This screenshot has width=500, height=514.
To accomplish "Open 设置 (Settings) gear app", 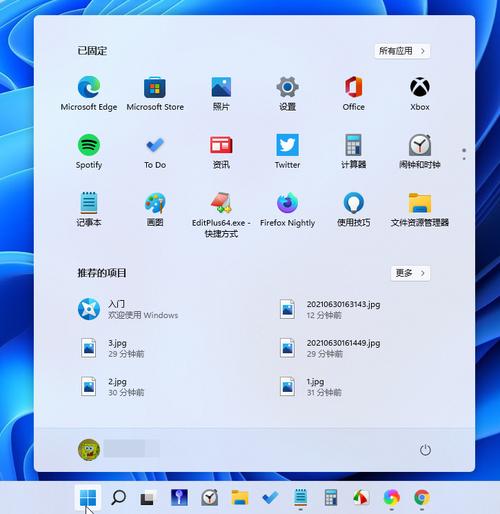I will pyautogui.click(x=287, y=94).
